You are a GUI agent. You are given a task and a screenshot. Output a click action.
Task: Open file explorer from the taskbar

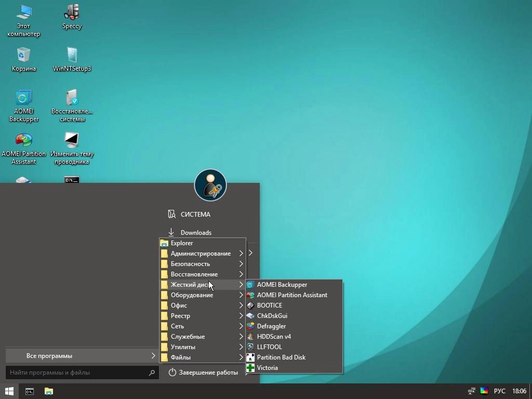[x=49, y=391]
